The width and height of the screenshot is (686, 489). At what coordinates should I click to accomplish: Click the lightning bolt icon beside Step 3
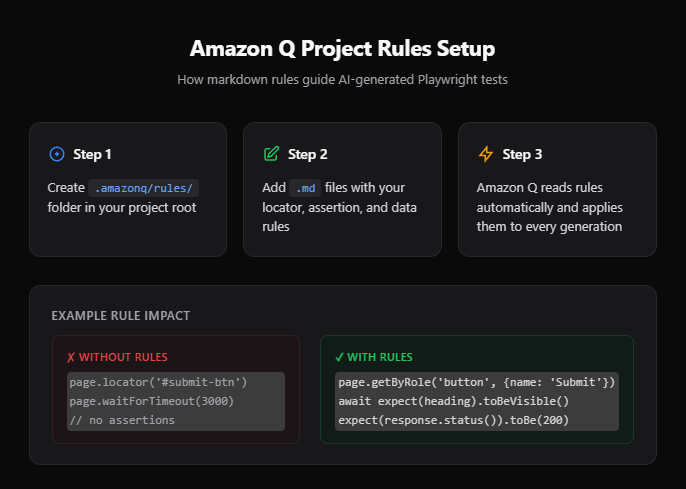point(486,154)
